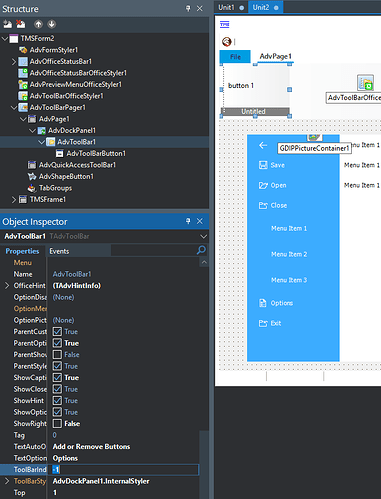Toggle the ShowHint checkbox
The image size is (381, 499).
coord(57,401)
